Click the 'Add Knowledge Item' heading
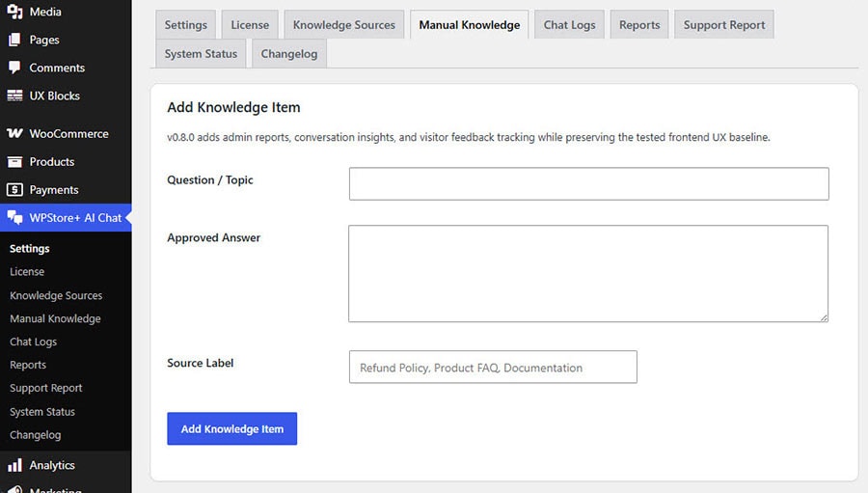Image resolution: width=868 pixels, height=493 pixels. (x=233, y=107)
